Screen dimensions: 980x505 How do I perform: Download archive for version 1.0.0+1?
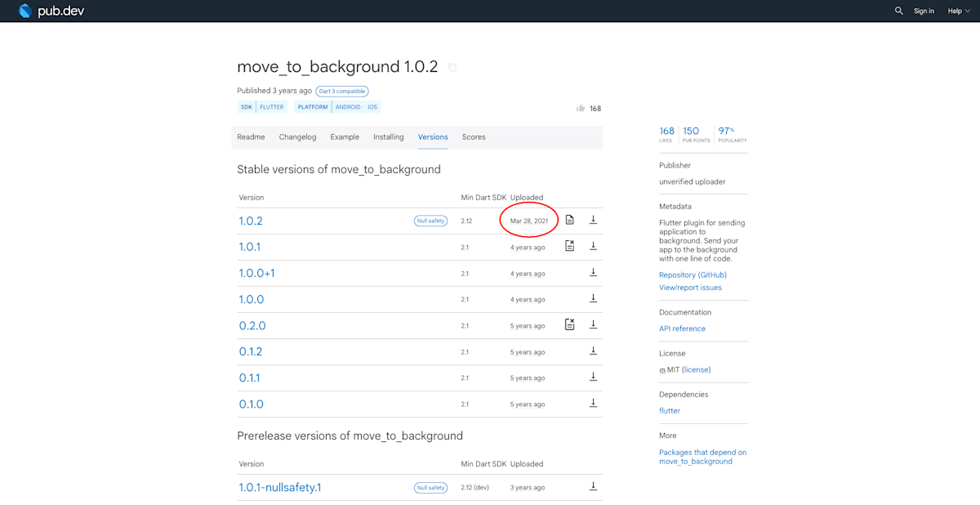point(594,272)
